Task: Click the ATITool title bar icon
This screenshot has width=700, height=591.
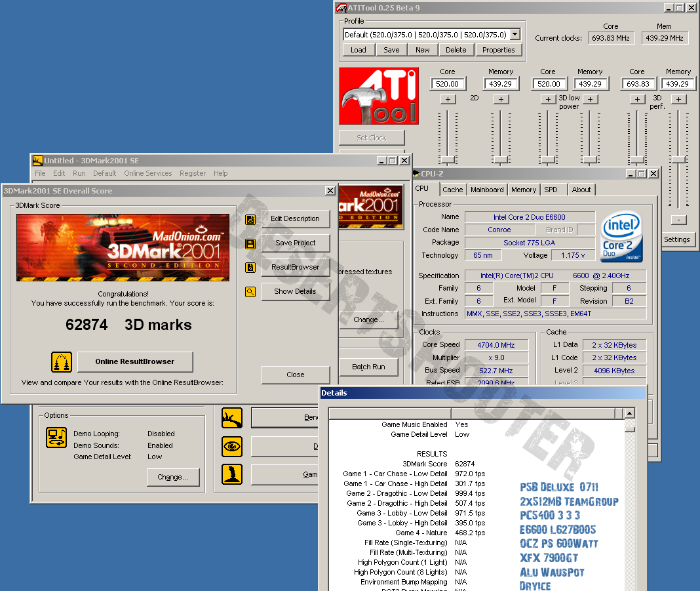Action: coord(341,8)
